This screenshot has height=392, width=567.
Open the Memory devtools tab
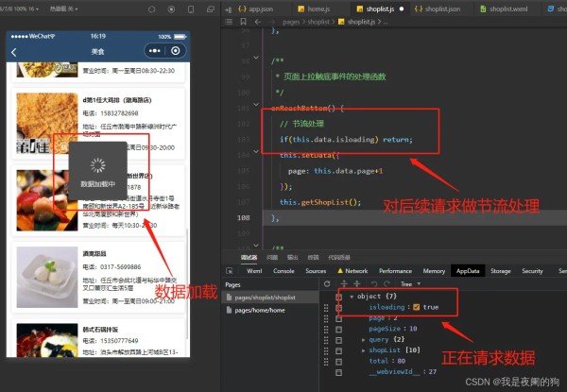click(434, 270)
